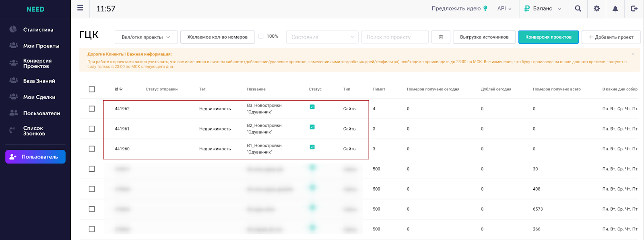Click Добавить проект button

coord(611,37)
